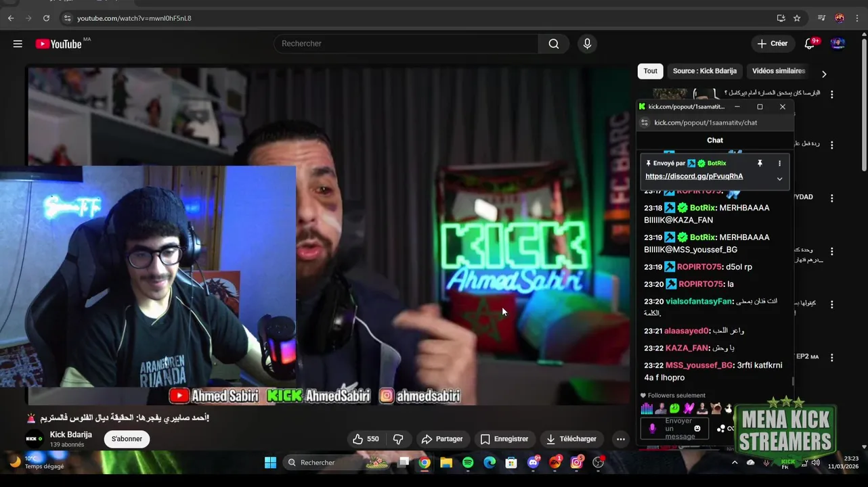Open Instagram from the taskbar
The image size is (868, 487).
[577, 463]
